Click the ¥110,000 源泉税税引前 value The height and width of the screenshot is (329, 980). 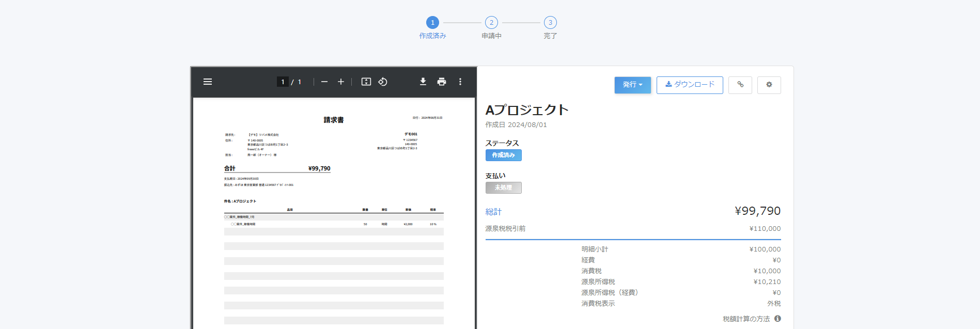[x=765, y=229]
